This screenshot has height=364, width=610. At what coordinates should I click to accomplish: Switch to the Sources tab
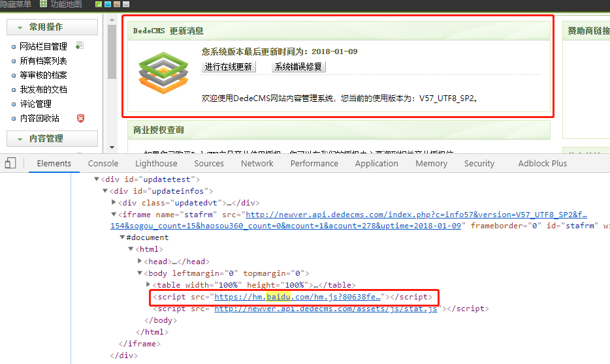click(x=209, y=164)
